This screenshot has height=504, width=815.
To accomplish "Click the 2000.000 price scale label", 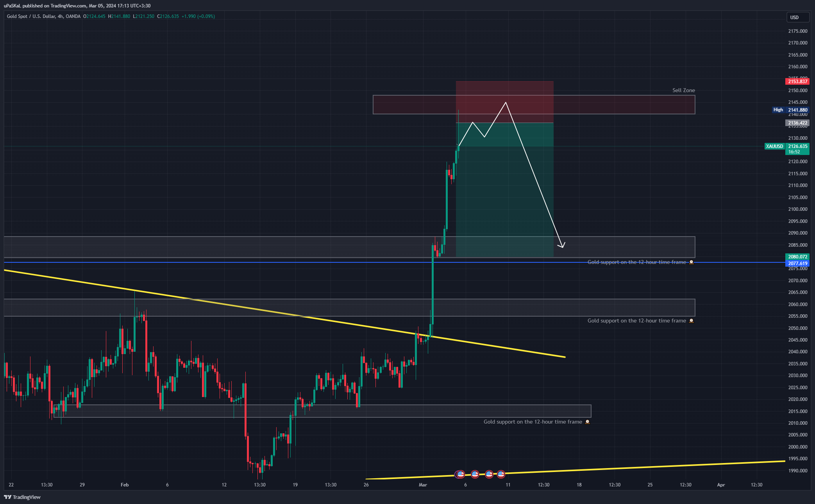I will coord(798,447).
